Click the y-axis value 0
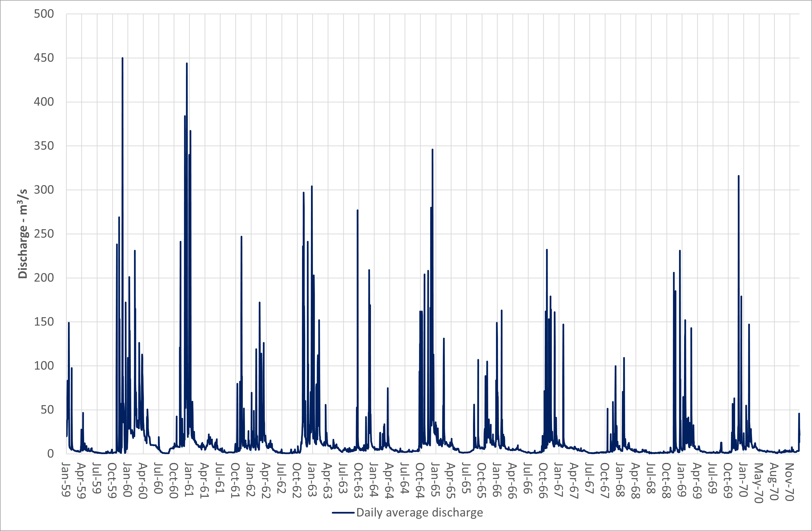This screenshot has height=531, width=812. click(51, 454)
